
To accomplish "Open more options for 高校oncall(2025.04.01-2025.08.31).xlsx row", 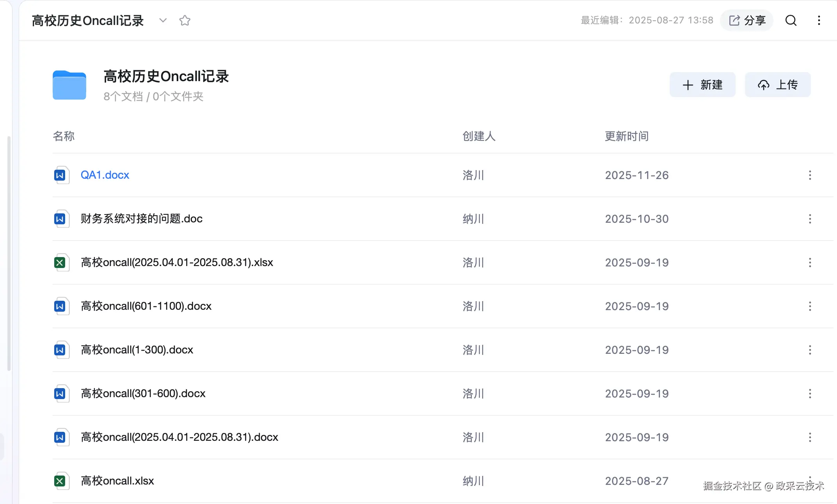I will [x=810, y=263].
